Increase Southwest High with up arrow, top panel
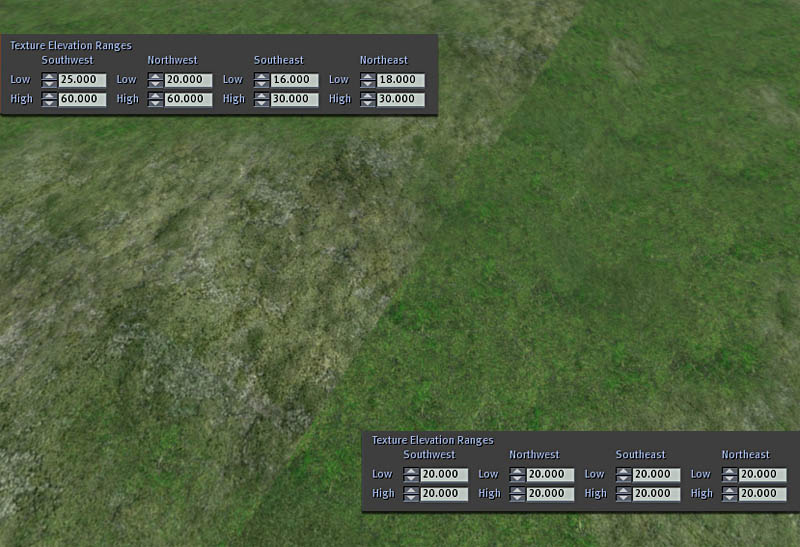This screenshot has width=800, height=547. (49, 96)
